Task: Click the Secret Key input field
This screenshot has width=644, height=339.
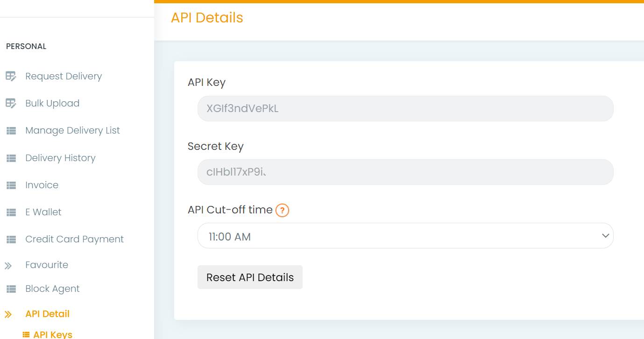Action: coord(405,172)
